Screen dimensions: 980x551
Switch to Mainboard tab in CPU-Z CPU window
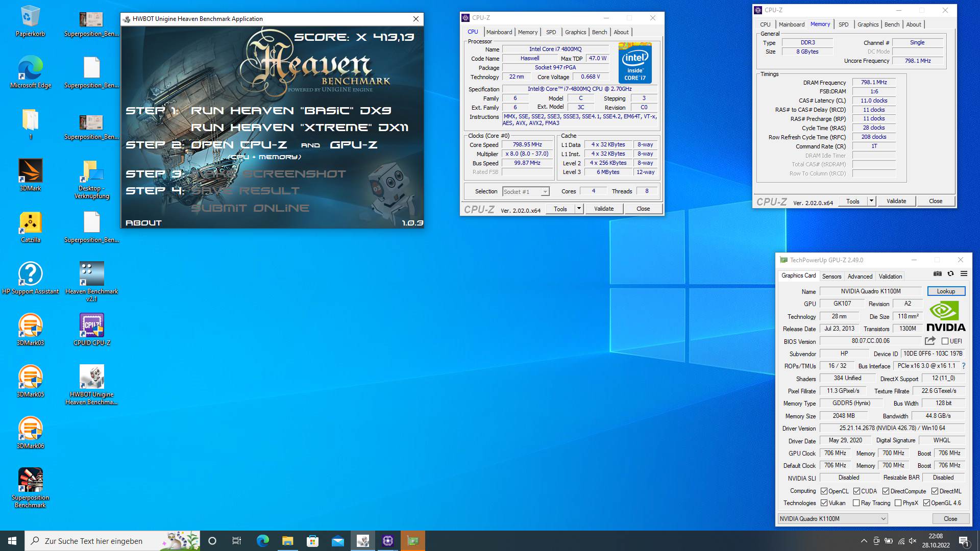coord(499,32)
